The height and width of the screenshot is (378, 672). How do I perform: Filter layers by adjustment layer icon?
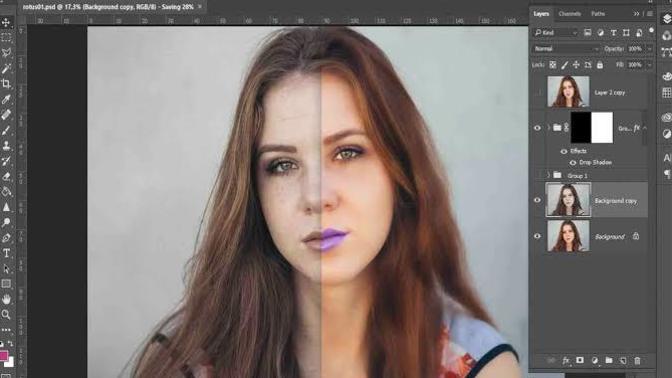click(600, 33)
